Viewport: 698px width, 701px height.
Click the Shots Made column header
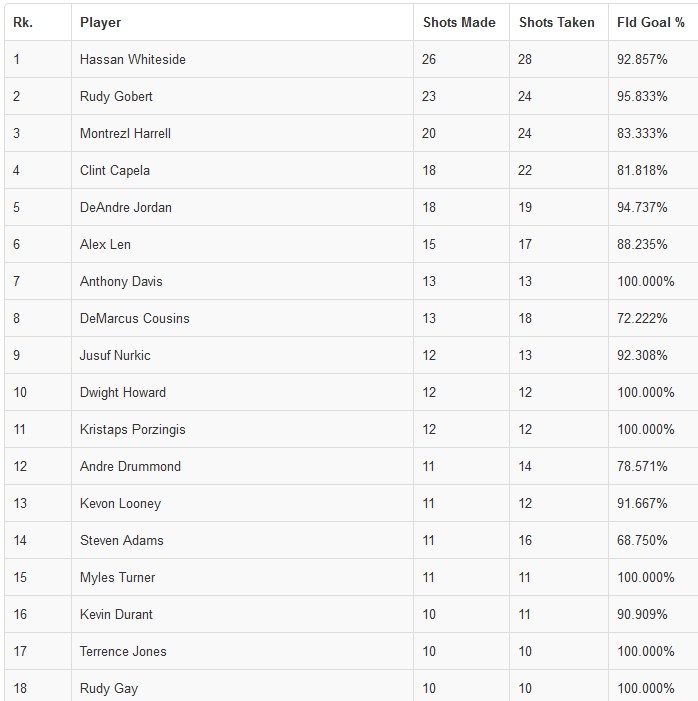(x=459, y=22)
